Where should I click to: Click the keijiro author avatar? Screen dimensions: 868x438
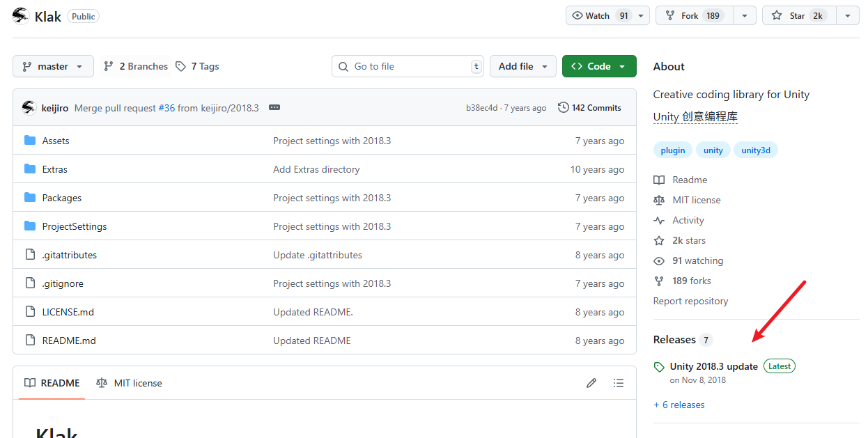pos(29,107)
